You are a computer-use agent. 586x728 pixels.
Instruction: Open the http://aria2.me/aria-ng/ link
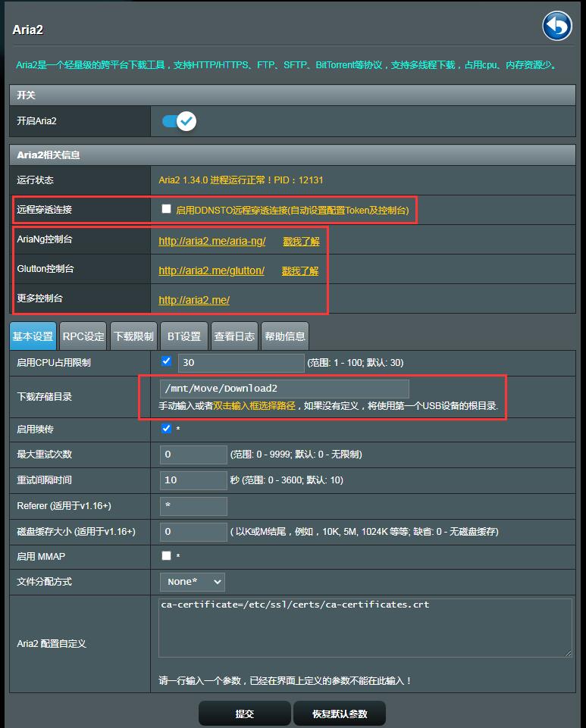click(x=212, y=242)
